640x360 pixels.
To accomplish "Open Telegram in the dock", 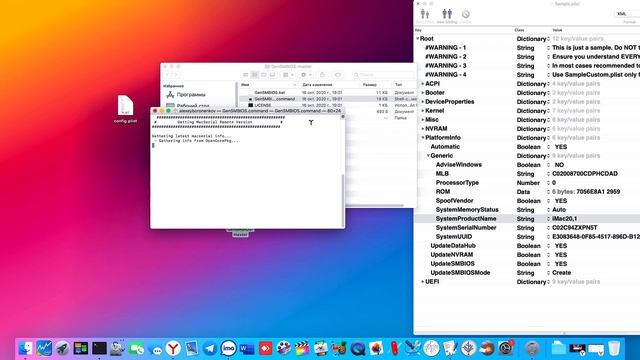I will (x=210, y=348).
